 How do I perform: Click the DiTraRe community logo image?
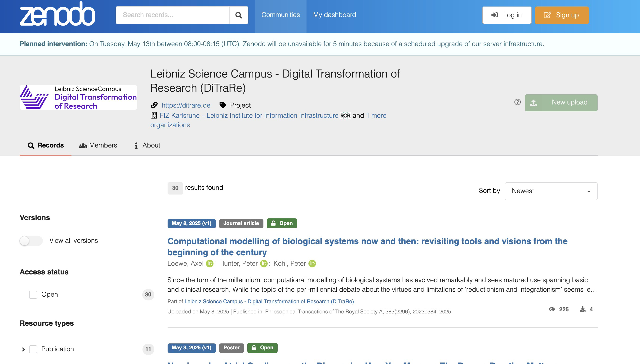coord(78,97)
